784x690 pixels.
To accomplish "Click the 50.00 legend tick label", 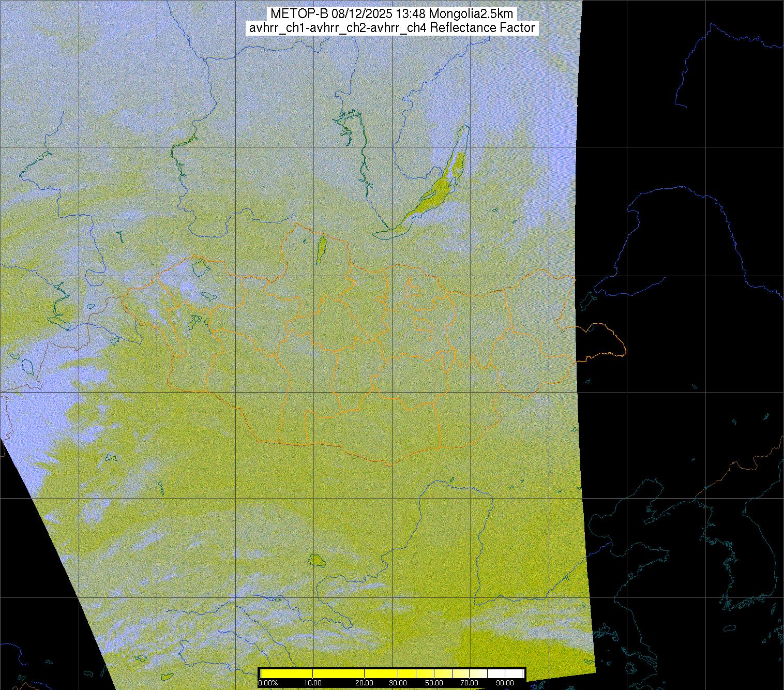I will click(435, 684).
